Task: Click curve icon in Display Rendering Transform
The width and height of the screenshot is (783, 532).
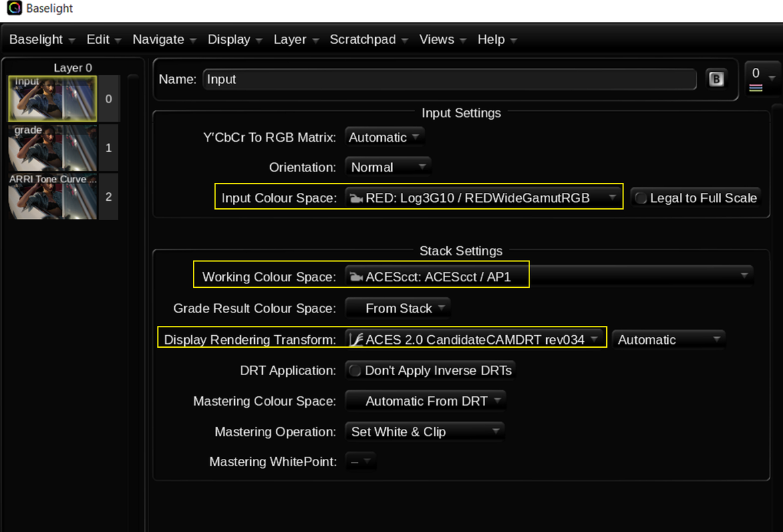Action: [x=356, y=340]
